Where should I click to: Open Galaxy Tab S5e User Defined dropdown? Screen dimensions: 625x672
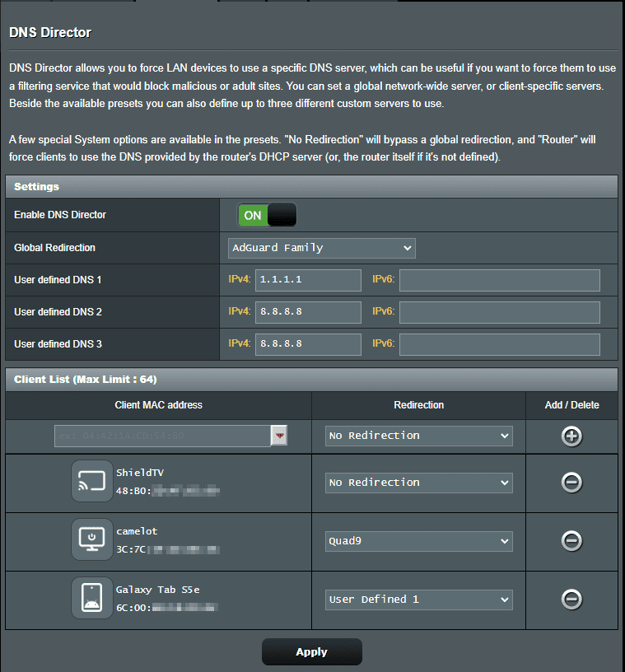(x=418, y=600)
